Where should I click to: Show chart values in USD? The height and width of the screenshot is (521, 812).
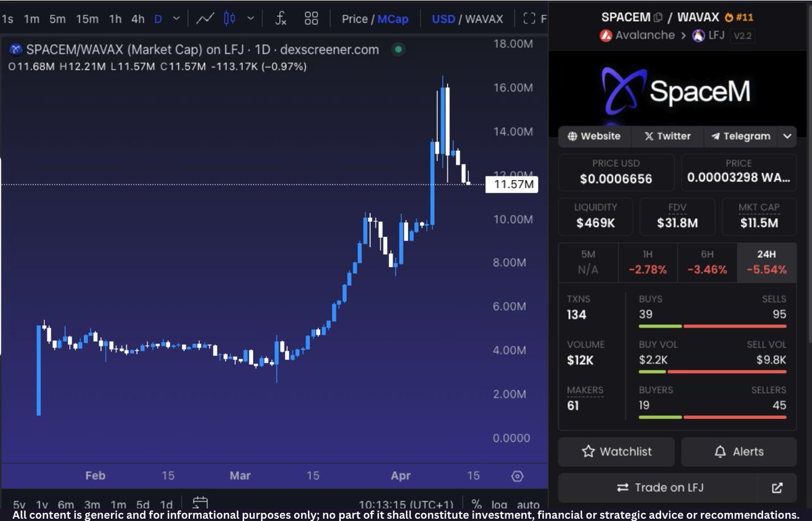443,19
